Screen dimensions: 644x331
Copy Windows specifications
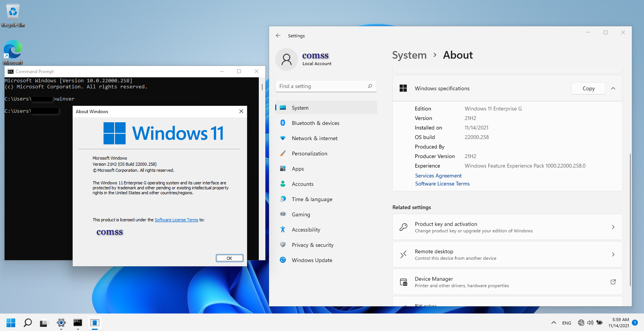(x=588, y=88)
